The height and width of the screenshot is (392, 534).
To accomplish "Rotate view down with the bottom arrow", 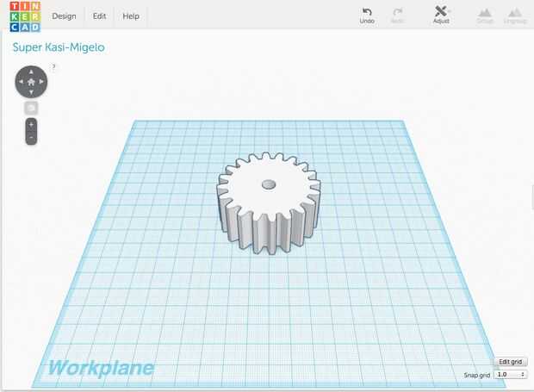I will 31,92.
